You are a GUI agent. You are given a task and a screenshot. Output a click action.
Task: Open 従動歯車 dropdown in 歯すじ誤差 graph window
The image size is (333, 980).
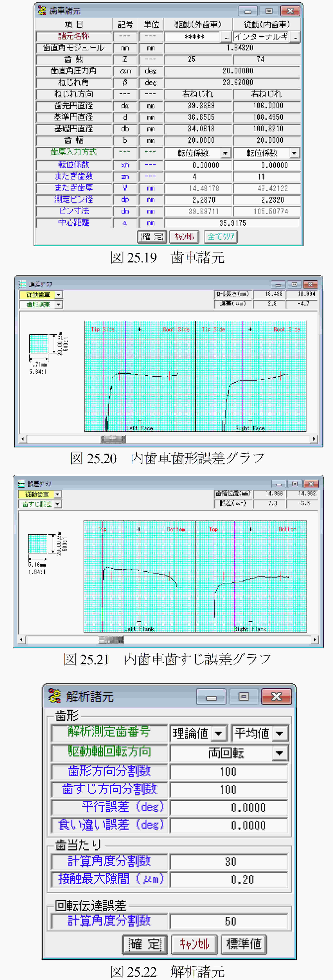point(57,494)
